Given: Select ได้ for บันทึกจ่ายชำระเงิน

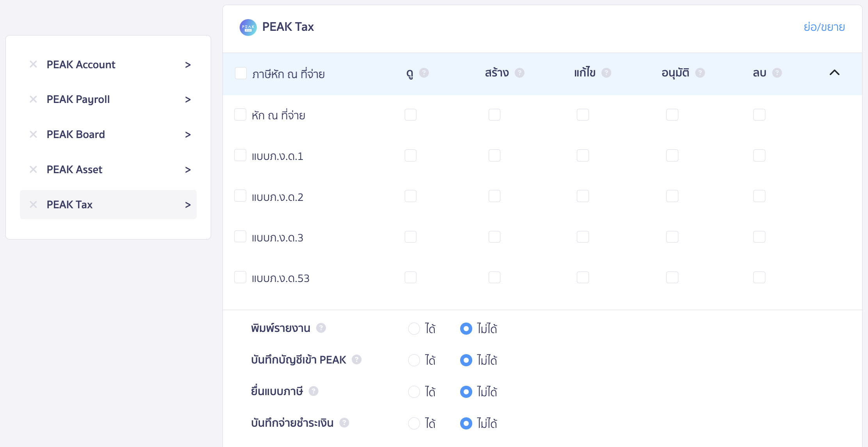Looking at the screenshot, I should point(414,423).
